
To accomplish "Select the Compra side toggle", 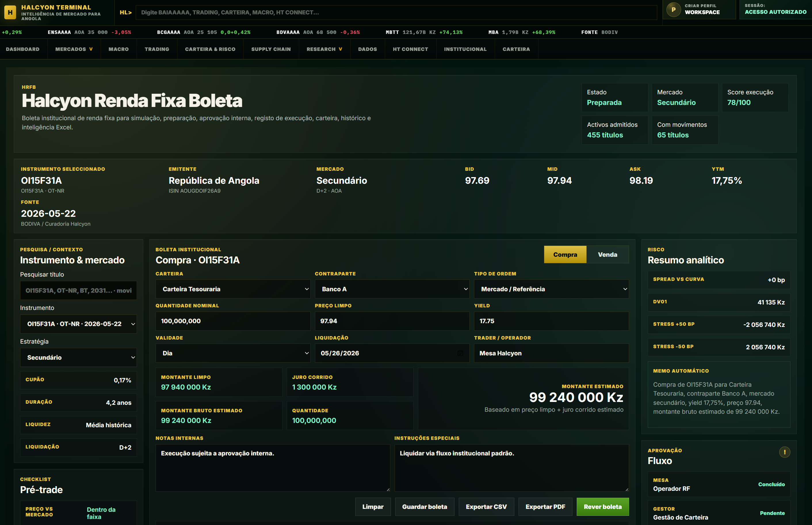I will pyautogui.click(x=565, y=255).
